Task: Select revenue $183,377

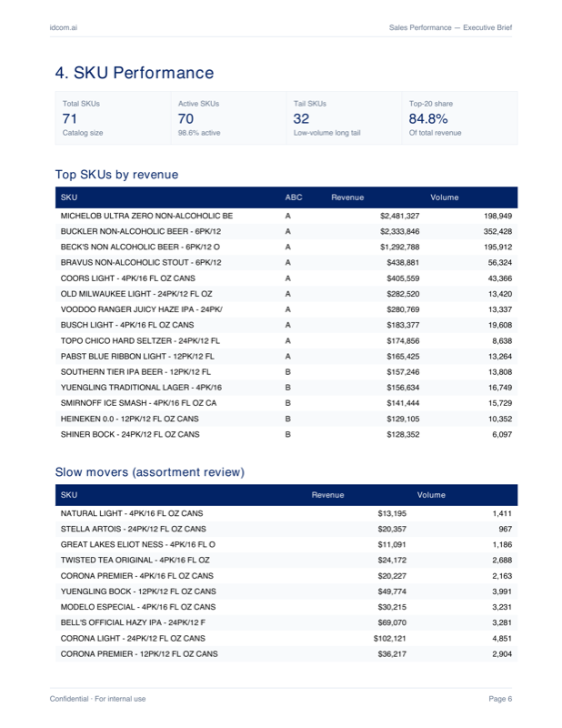Action: [403, 325]
